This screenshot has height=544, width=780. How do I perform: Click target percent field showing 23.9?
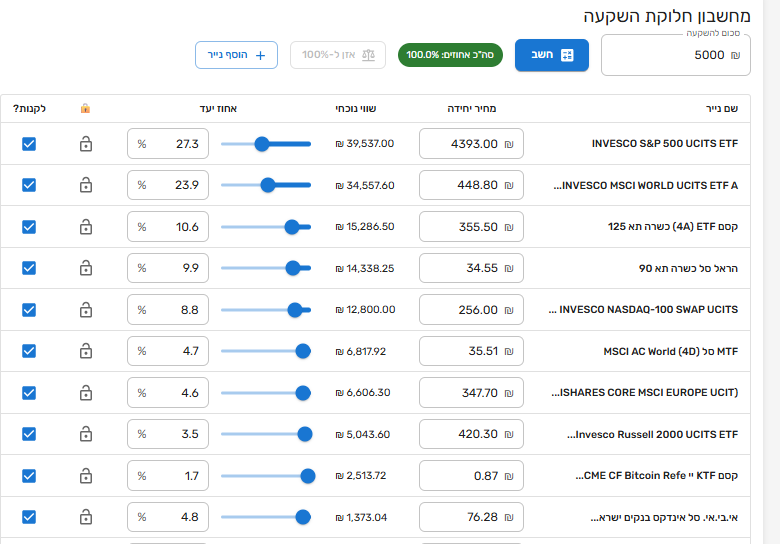pyautogui.click(x=168, y=185)
